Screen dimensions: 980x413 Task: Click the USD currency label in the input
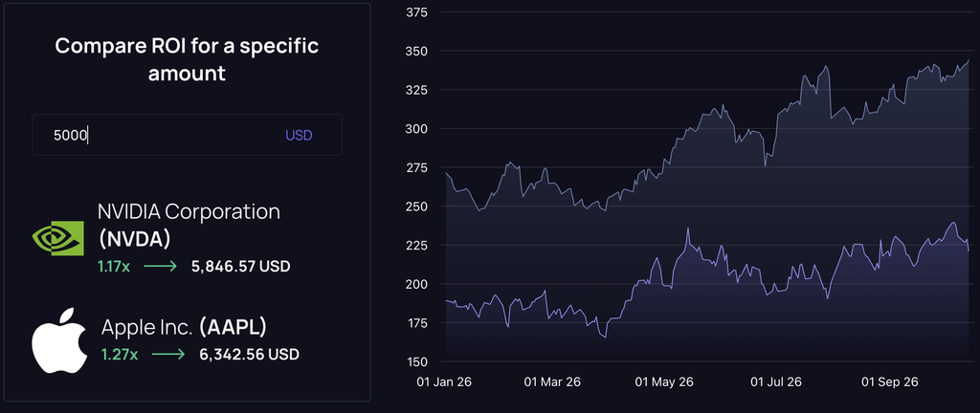pyautogui.click(x=299, y=135)
